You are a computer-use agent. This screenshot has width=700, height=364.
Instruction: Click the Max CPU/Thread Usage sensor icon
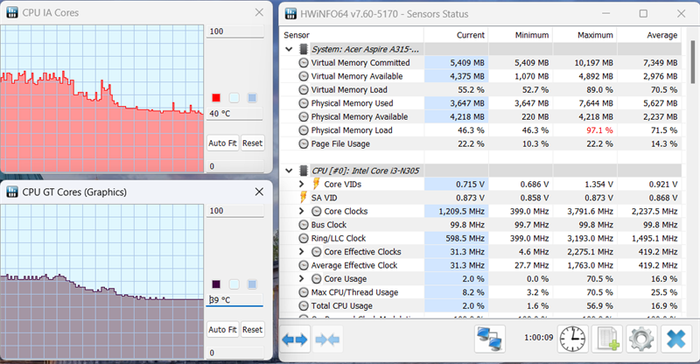pos(304,293)
